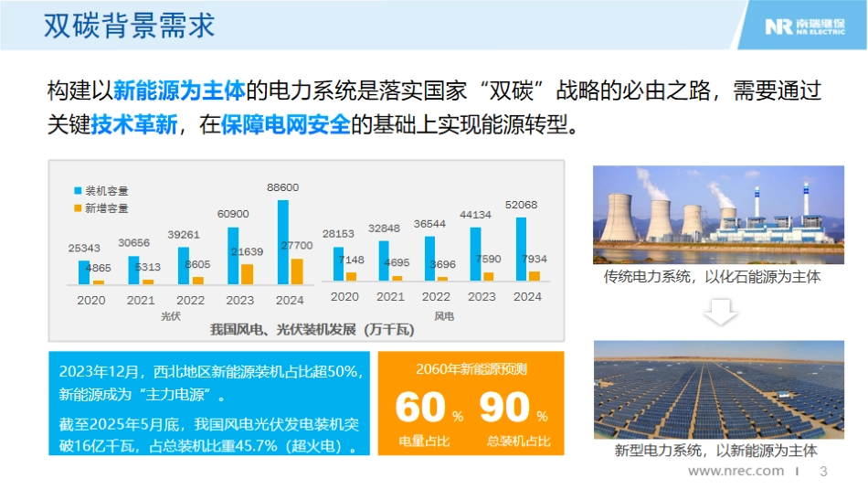Click the slide title 双碳背景需求
Viewport: 868px width, 489px height.
[x=129, y=26]
